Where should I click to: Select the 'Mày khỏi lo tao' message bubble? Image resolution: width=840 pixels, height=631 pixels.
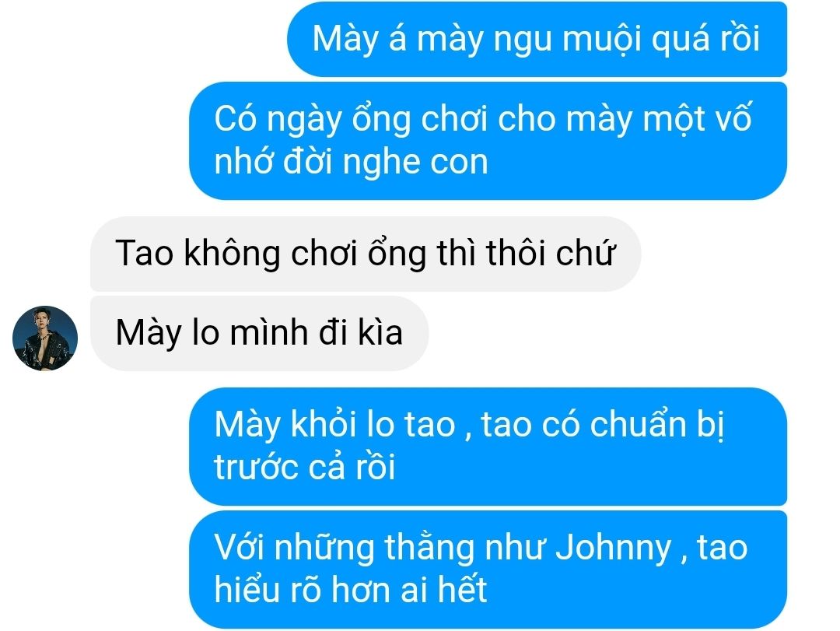click(488, 446)
